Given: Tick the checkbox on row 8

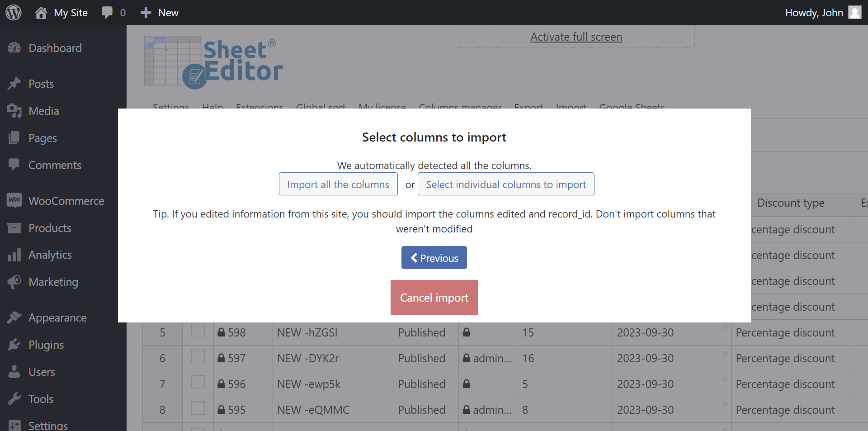Looking at the screenshot, I should tap(198, 408).
